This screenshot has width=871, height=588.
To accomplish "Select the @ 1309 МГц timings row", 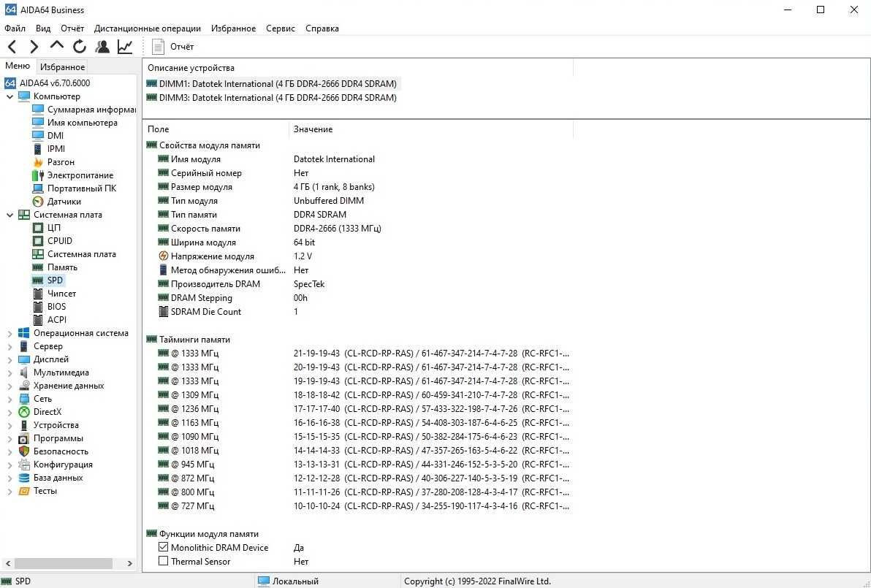I will coord(358,395).
